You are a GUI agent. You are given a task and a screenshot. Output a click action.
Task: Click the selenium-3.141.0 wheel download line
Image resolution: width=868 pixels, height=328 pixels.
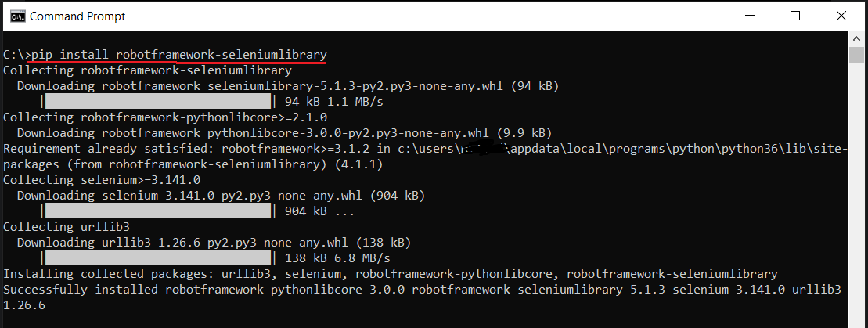(221, 196)
